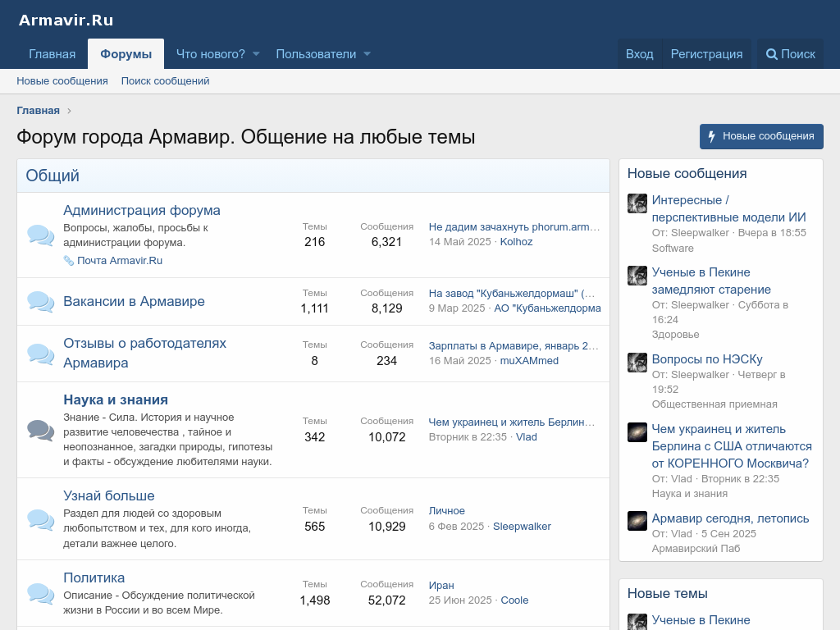
Task: Click the Общий category header
Action: [x=52, y=176]
